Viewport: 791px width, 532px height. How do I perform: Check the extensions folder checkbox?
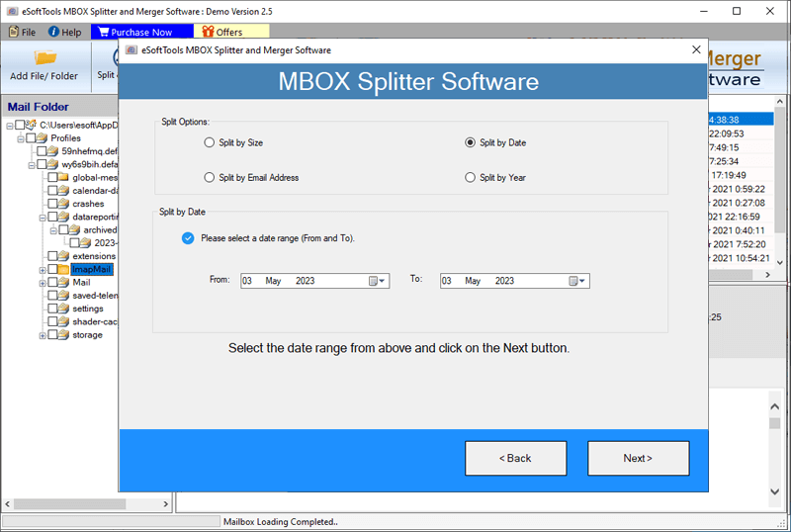52,256
